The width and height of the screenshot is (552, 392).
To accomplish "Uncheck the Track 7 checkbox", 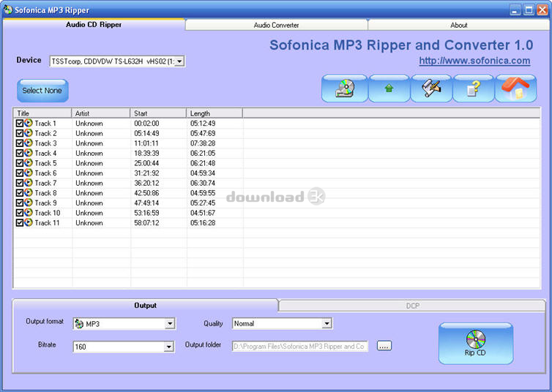I will [20, 183].
